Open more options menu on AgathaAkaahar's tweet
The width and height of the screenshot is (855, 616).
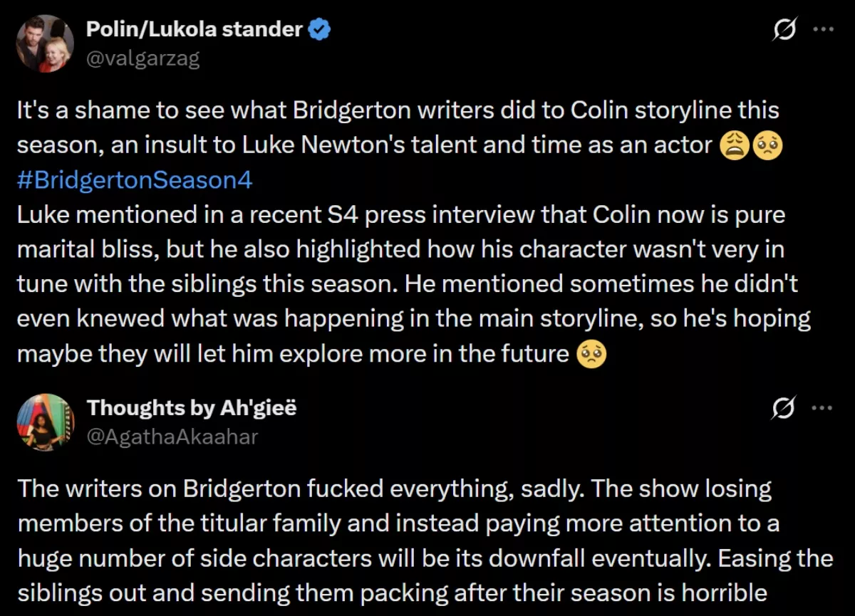823,409
